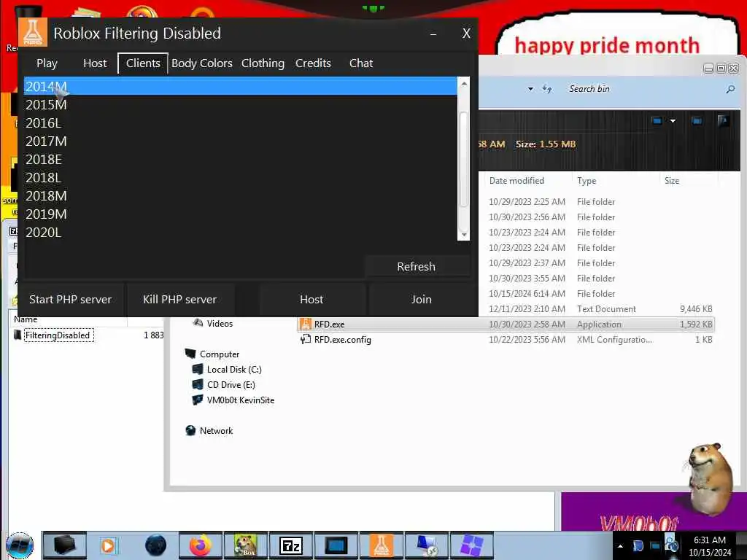Select the FilteringDisabled folder in 7-Zip
747x560 pixels.
[57, 335]
